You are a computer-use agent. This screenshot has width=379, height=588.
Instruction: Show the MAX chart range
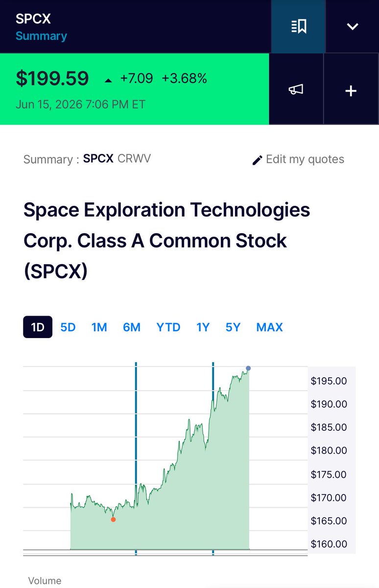click(x=269, y=327)
